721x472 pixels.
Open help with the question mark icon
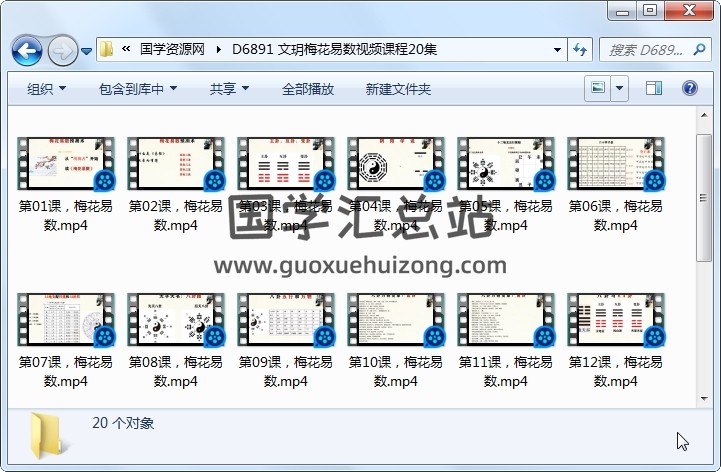tap(689, 88)
